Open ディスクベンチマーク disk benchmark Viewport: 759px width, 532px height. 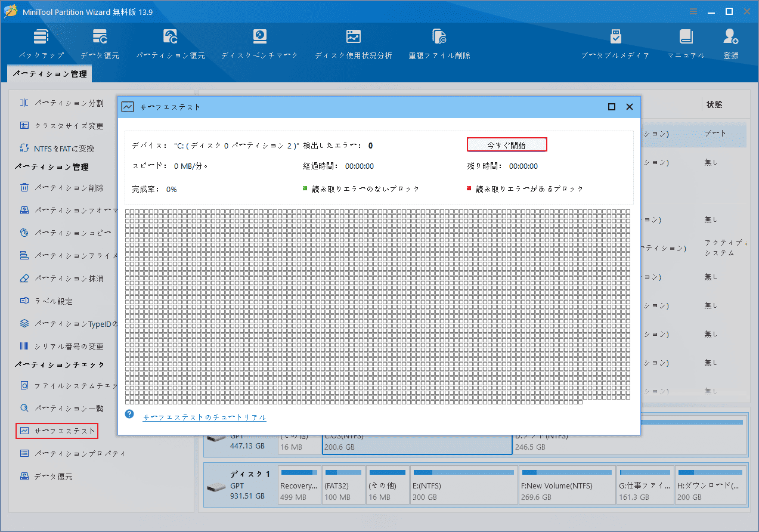point(259,43)
